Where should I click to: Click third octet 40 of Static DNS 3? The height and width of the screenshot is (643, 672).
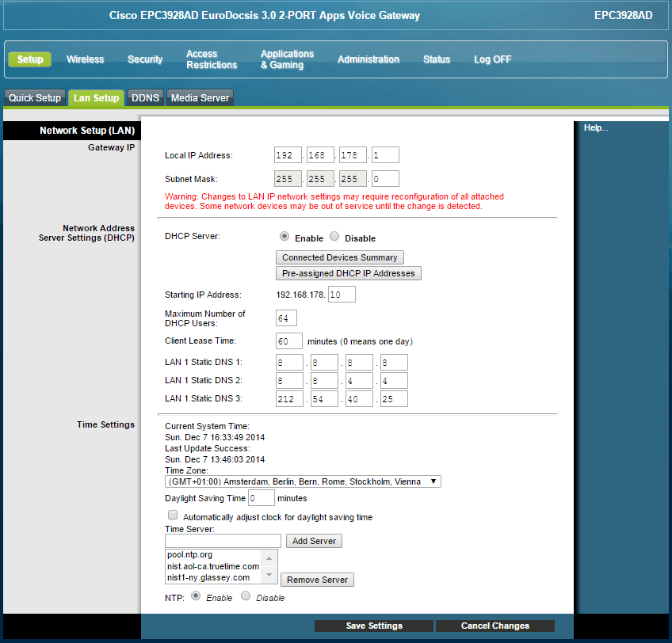[x=359, y=399]
